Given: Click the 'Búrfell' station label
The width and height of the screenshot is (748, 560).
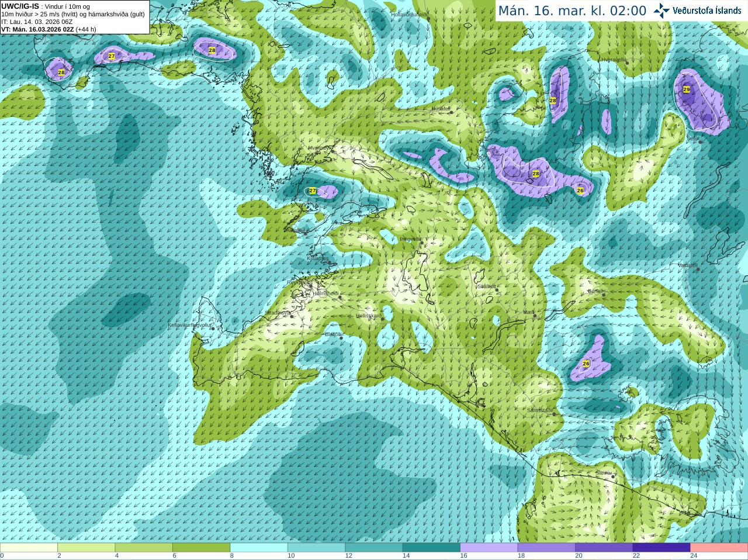Looking at the screenshot, I should click(595, 291).
